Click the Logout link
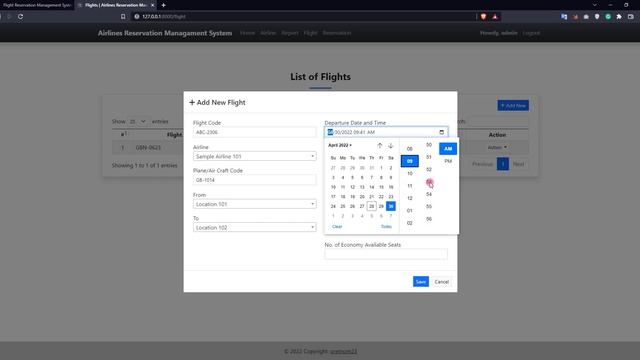 [x=531, y=33]
